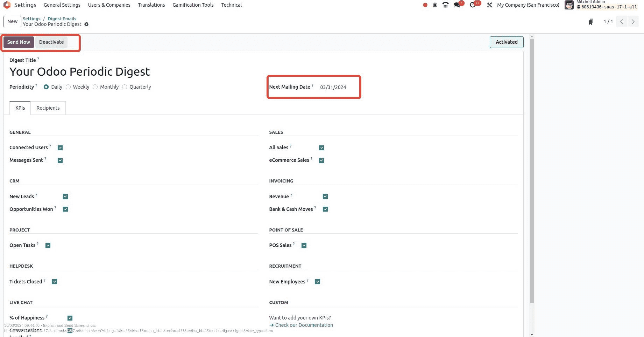Open Mitchell Admin user menu
The image size is (644, 337).
(602, 5)
